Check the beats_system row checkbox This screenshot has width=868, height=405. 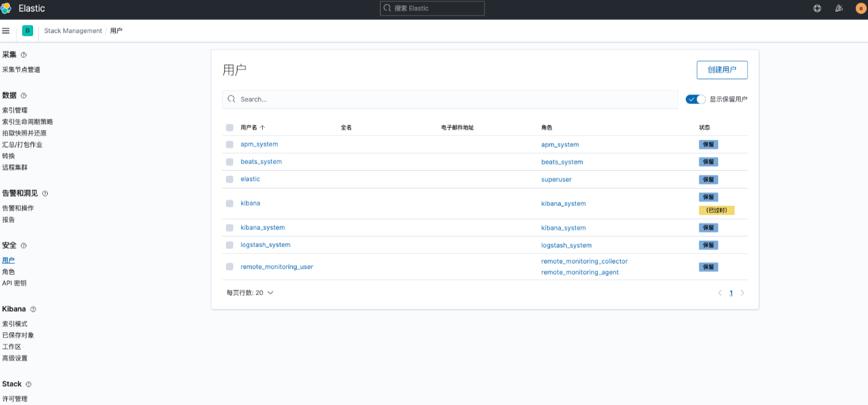click(230, 162)
